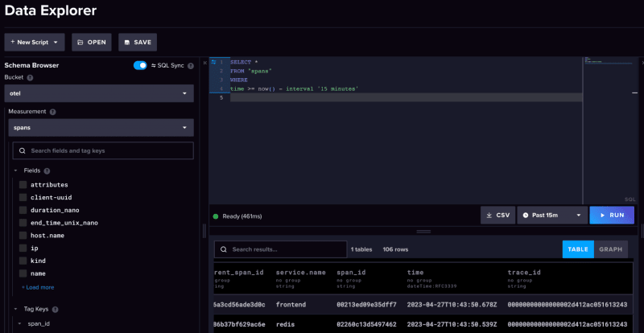Check the host.name field checkbox

[23, 236]
